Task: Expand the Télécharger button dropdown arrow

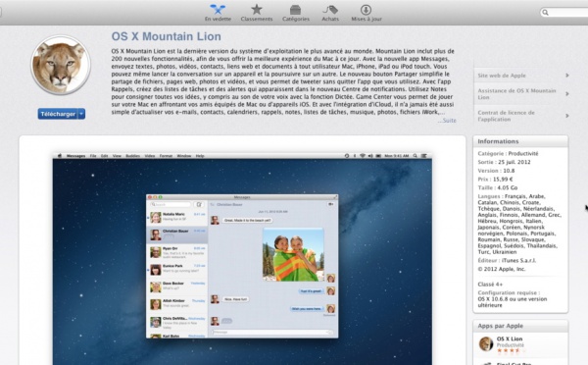Action: 81,114
